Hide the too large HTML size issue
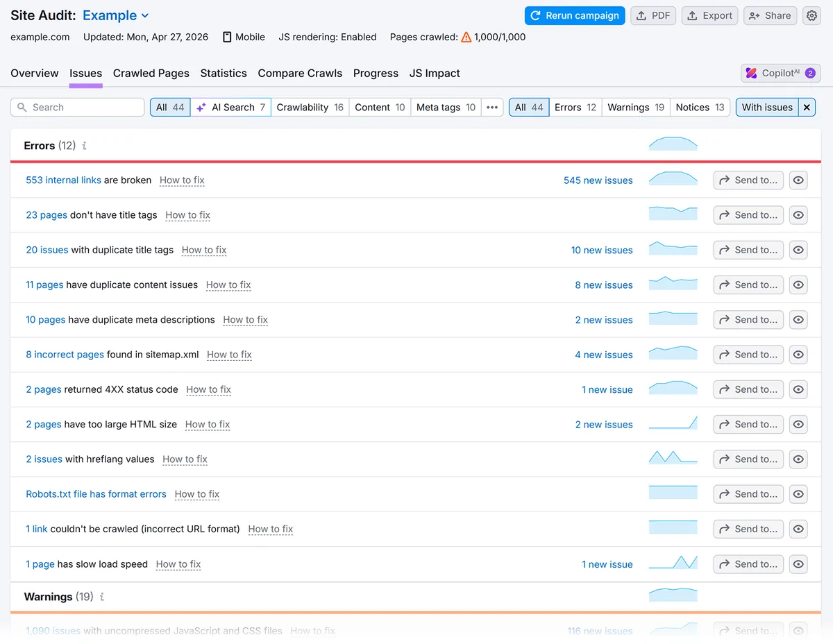This screenshot has height=644, width=833. point(798,424)
